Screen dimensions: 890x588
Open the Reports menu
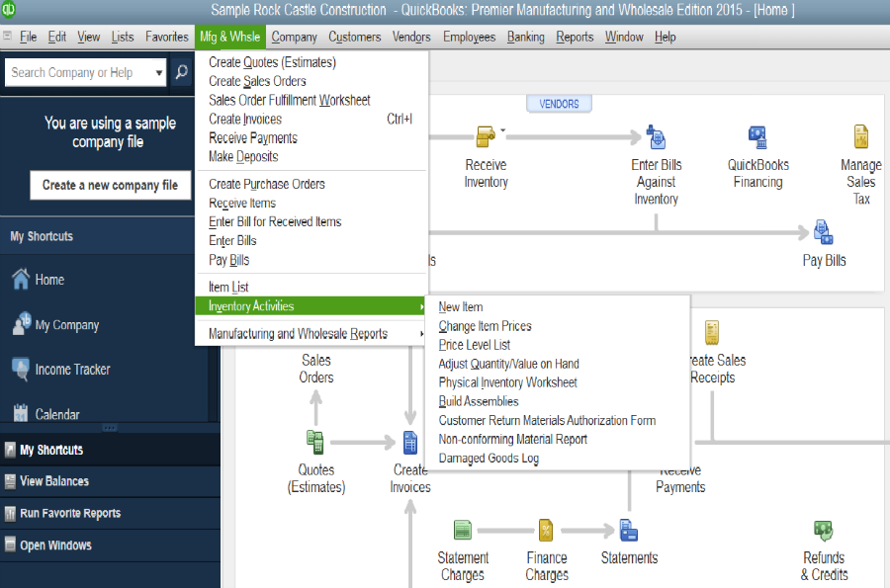tap(575, 37)
